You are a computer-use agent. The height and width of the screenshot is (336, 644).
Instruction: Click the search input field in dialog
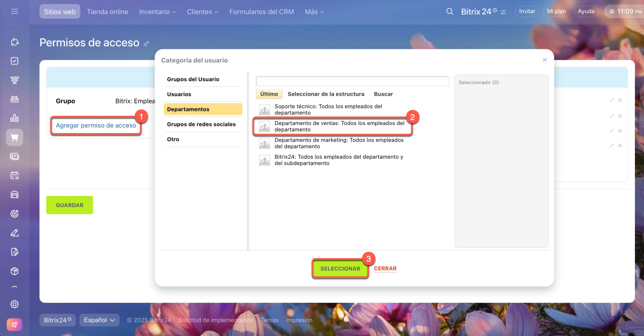352,81
